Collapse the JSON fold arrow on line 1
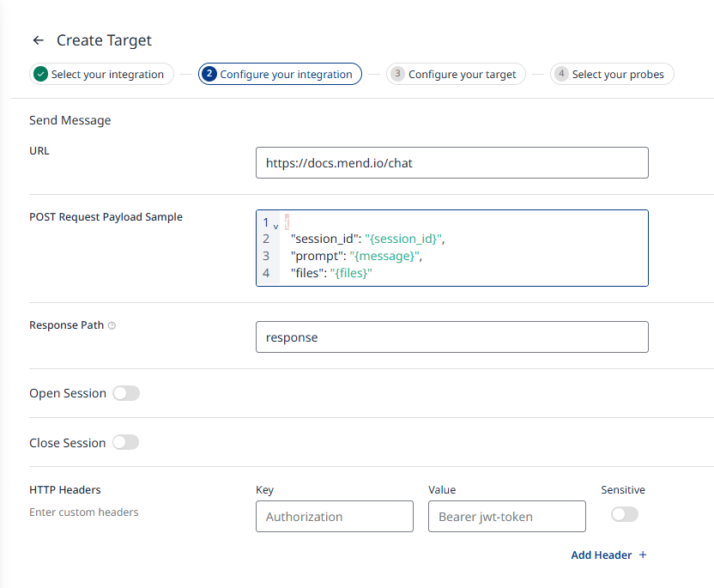The width and height of the screenshot is (714, 588). tap(275, 225)
